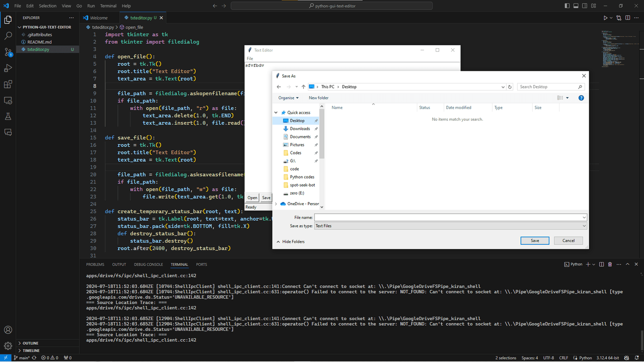This screenshot has height=362, width=644.
Task: Click the Kill Terminal trash icon
Action: tap(610, 264)
